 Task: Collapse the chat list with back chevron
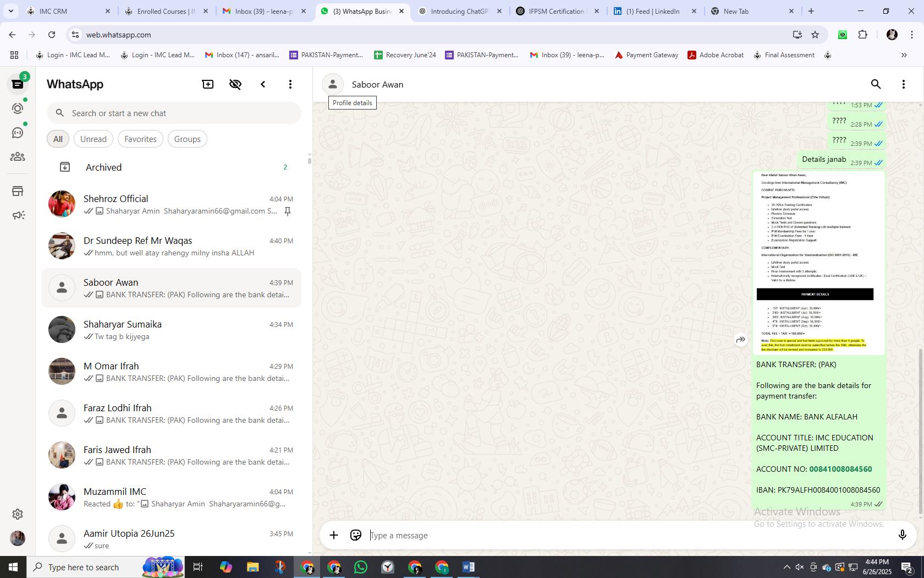263,84
